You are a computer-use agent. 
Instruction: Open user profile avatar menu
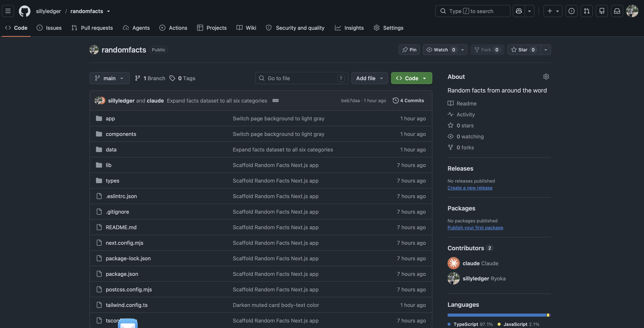tap(632, 11)
